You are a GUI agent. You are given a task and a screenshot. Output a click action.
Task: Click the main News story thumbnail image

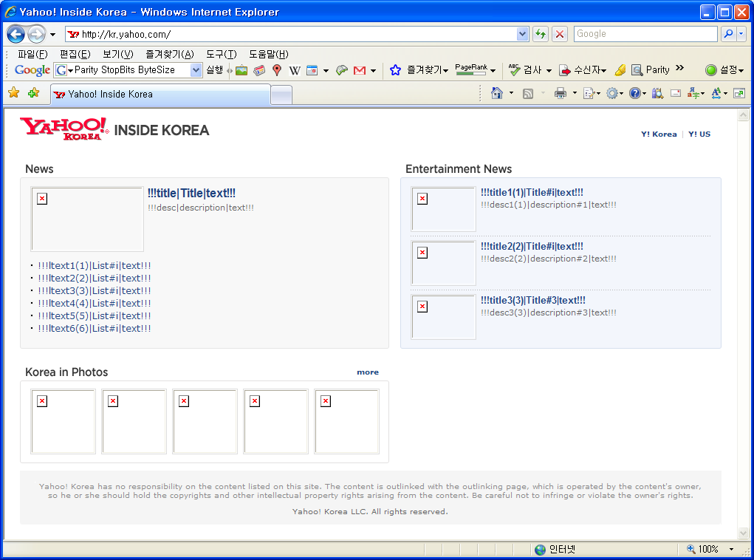point(87,219)
